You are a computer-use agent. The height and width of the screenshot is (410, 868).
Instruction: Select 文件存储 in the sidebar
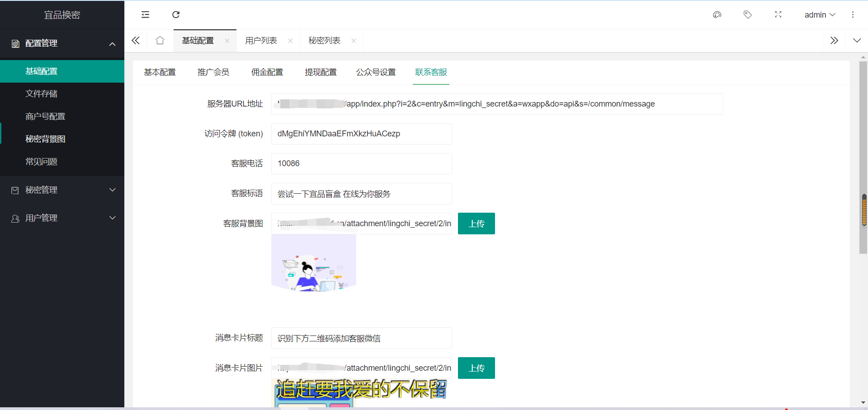pyautogui.click(x=42, y=94)
